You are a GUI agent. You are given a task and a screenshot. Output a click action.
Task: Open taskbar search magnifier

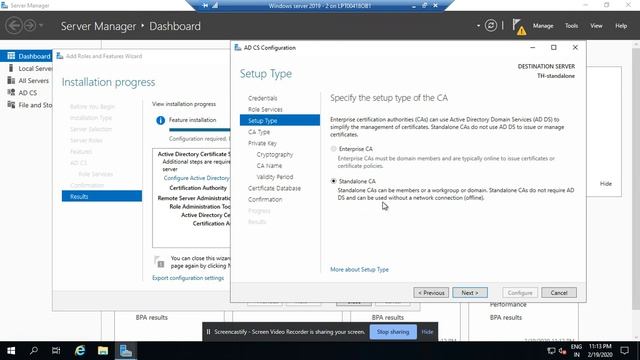coord(33,351)
